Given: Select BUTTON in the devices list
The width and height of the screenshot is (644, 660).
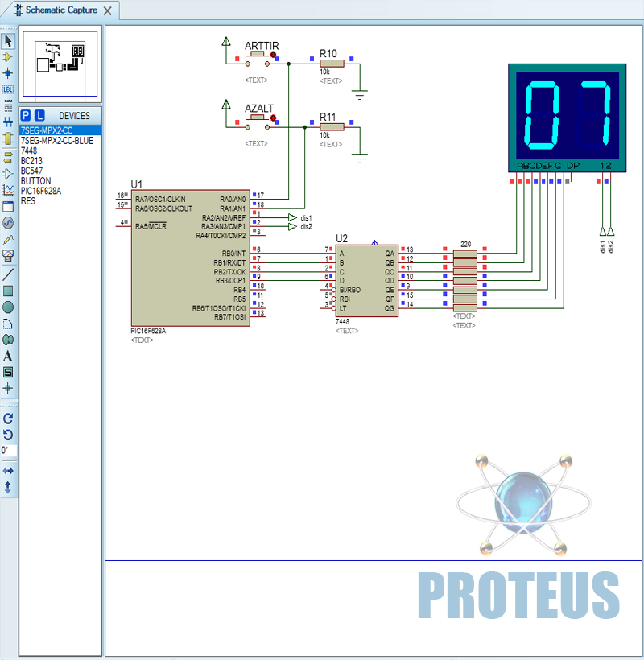Looking at the screenshot, I should click(35, 181).
